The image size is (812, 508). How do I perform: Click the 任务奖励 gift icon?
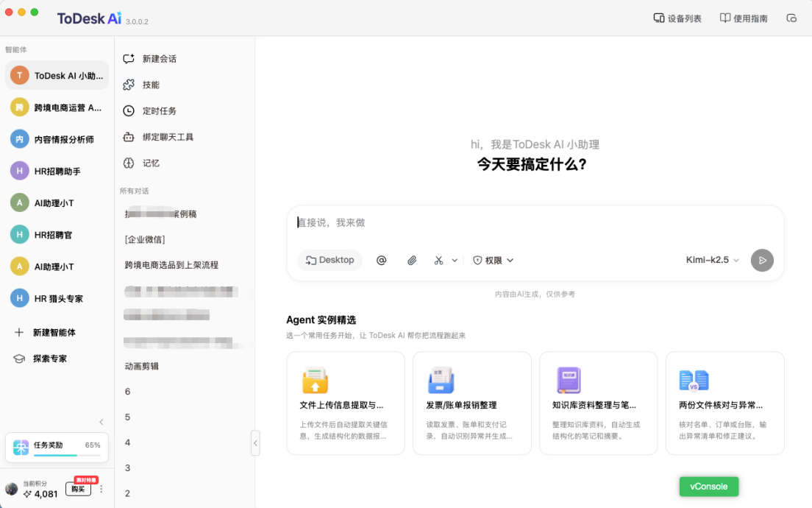(x=21, y=447)
